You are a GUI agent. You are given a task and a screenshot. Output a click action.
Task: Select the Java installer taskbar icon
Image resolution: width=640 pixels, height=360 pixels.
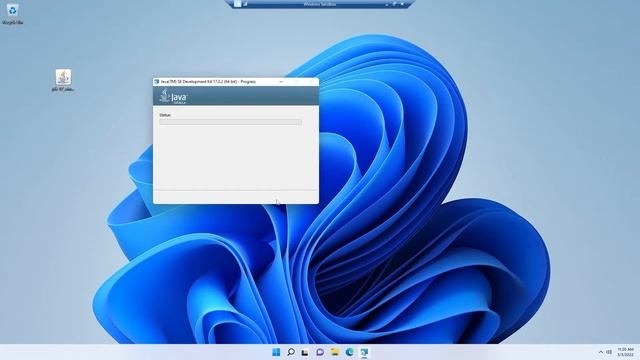(x=364, y=352)
